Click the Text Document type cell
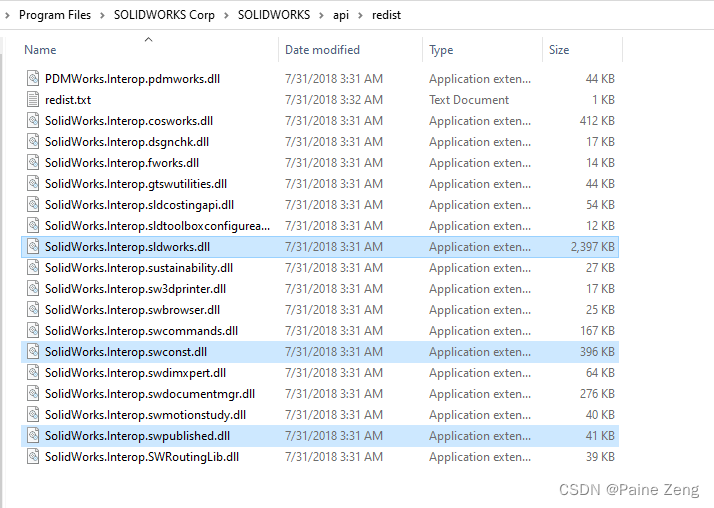The width and height of the screenshot is (714, 508). [469, 100]
